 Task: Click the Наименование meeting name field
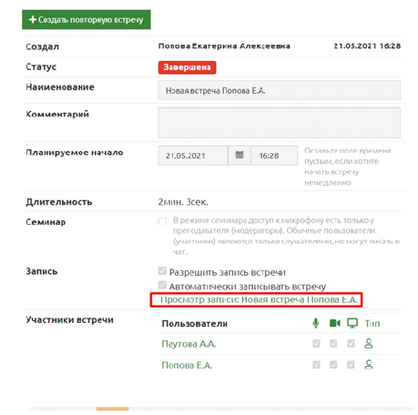[x=279, y=90]
